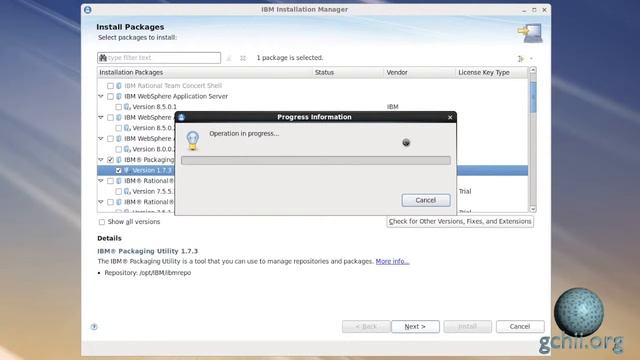This screenshot has height=360, width=640.
Task: Click the package list scrollbar thumb
Action: click(x=533, y=97)
